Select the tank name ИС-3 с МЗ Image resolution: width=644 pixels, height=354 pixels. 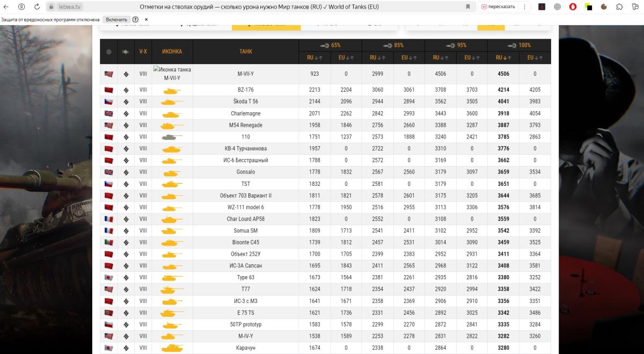point(246,301)
